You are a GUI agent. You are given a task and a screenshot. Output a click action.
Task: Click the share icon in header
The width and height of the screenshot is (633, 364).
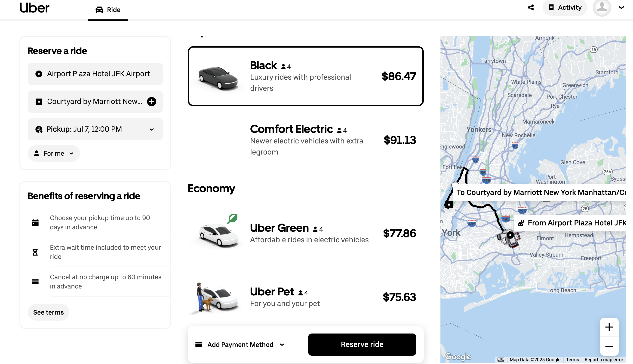(x=531, y=7)
